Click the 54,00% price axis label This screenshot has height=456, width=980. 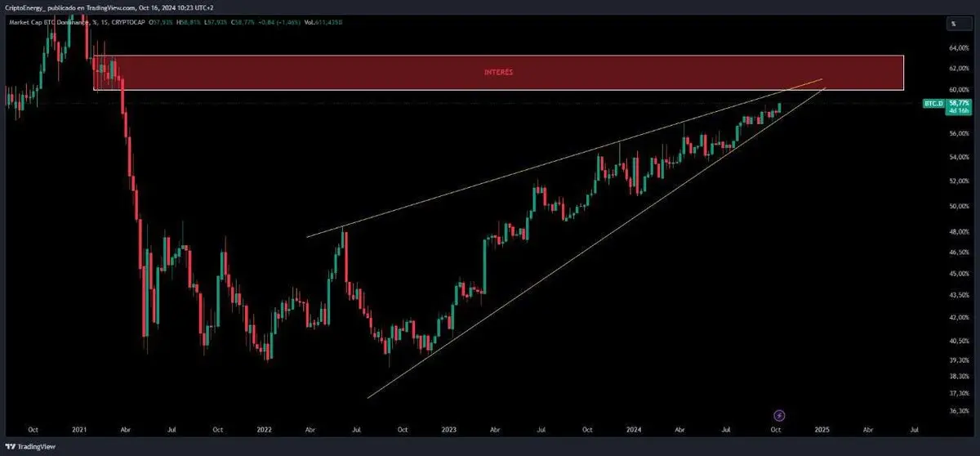point(959,156)
